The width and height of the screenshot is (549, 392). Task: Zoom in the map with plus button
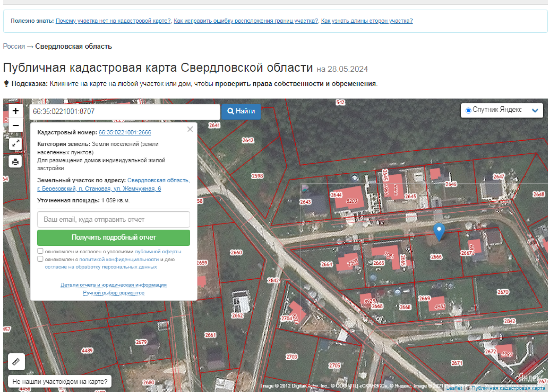coord(15,111)
